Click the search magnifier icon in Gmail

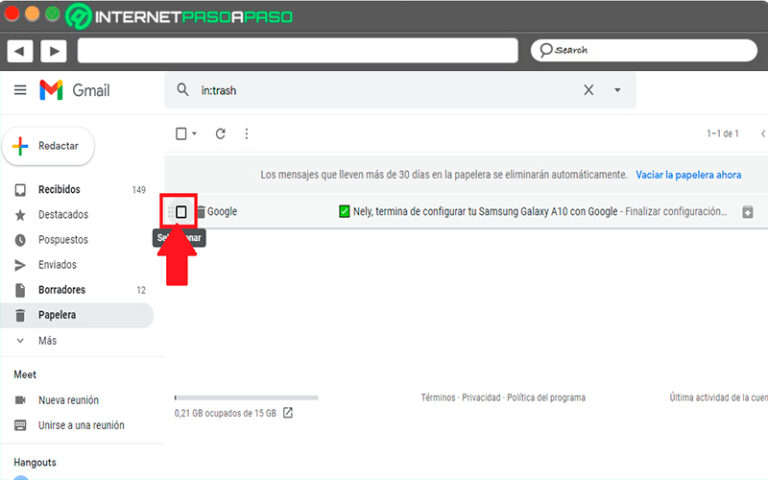pos(183,90)
